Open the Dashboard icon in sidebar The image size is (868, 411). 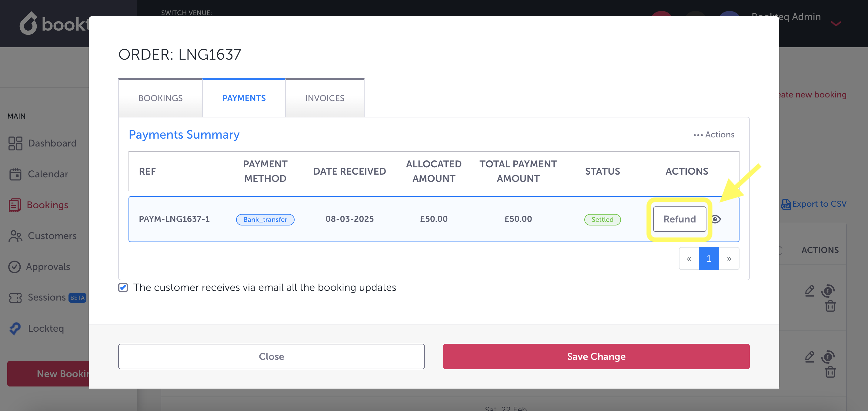tap(15, 143)
